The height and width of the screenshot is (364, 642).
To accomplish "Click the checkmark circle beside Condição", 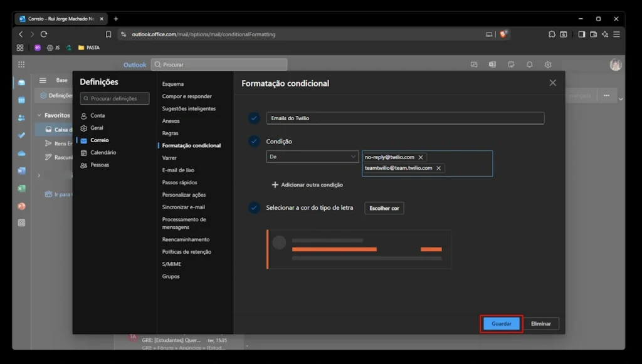I will (x=254, y=142).
